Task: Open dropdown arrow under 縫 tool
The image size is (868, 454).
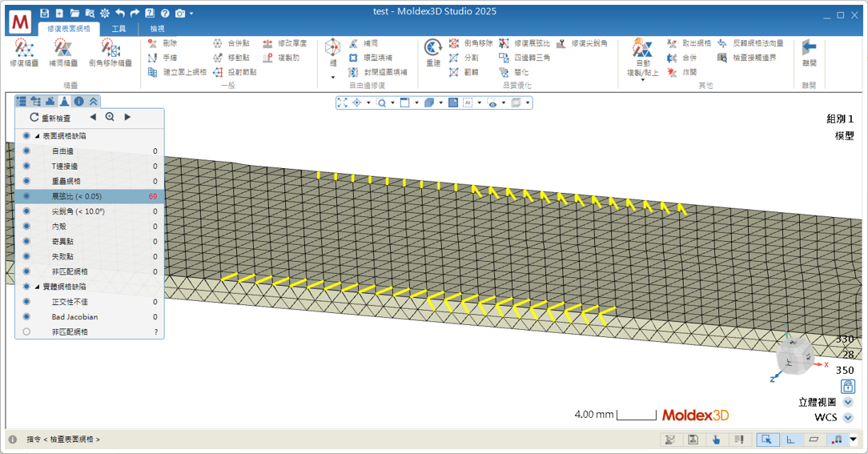Action: click(x=332, y=77)
